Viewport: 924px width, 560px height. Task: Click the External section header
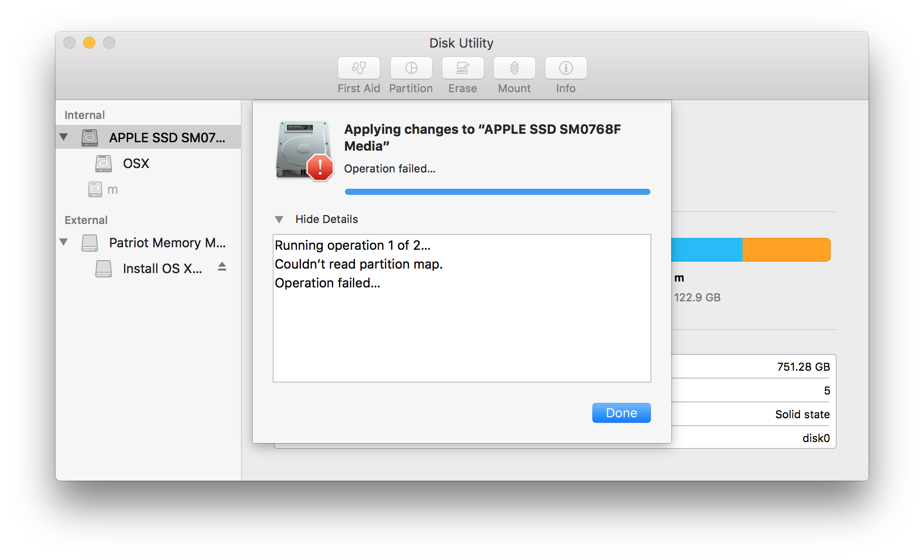pyautogui.click(x=86, y=220)
